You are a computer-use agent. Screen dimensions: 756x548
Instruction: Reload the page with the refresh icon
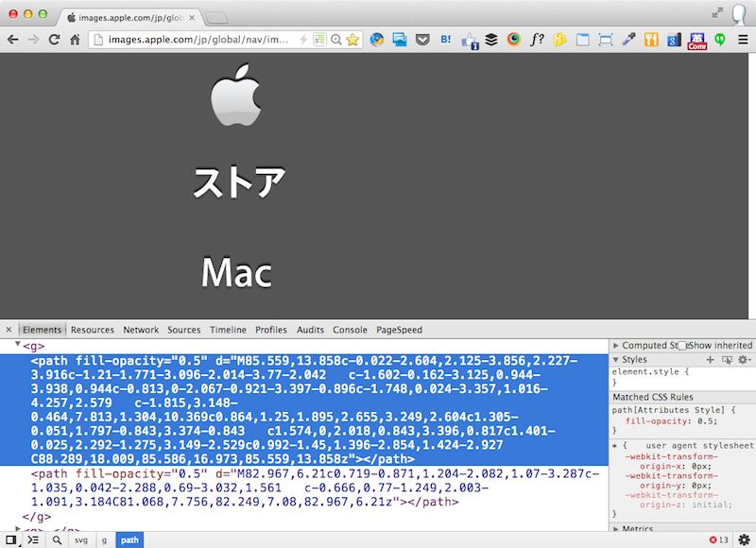point(54,40)
